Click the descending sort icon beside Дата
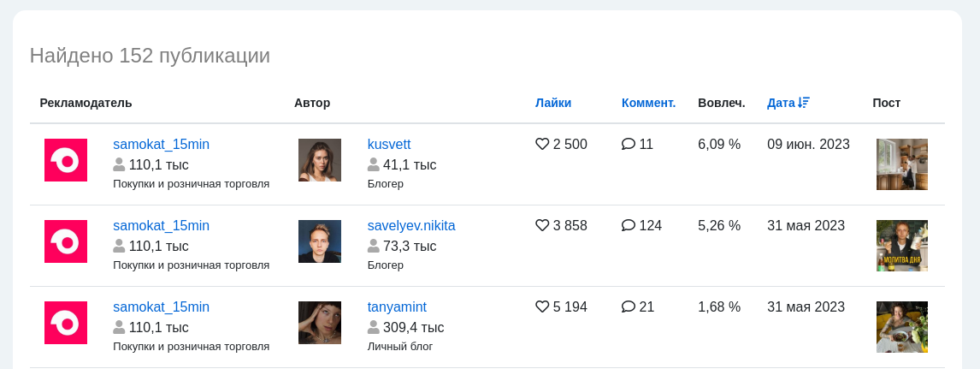Image resolution: width=980 pixels, height=369 pixels. (804, 103)
